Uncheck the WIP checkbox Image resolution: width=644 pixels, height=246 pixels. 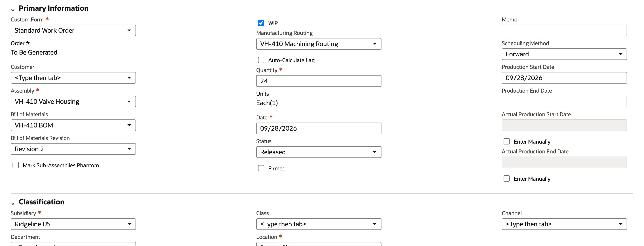pyautogui.click(x=261, y=23)
